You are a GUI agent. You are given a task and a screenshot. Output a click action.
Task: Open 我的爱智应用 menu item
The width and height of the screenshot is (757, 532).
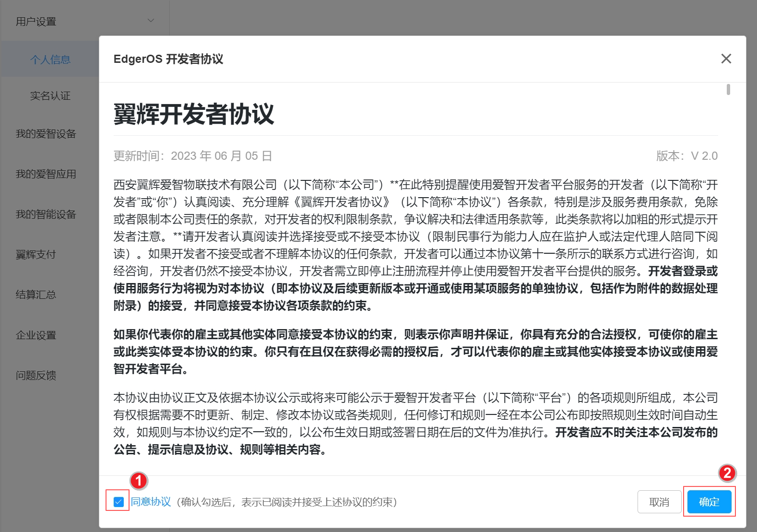coord(46,174)
